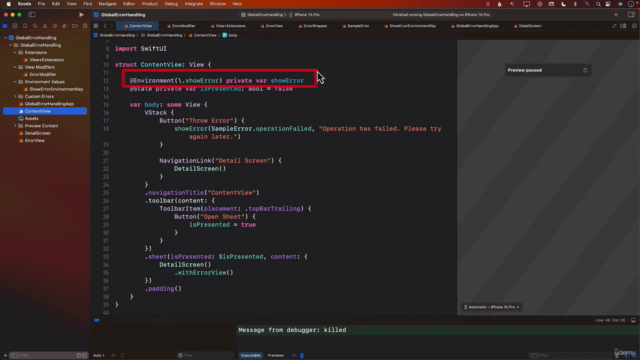Open the Debug navigator icon

click(x=64, y=26)
